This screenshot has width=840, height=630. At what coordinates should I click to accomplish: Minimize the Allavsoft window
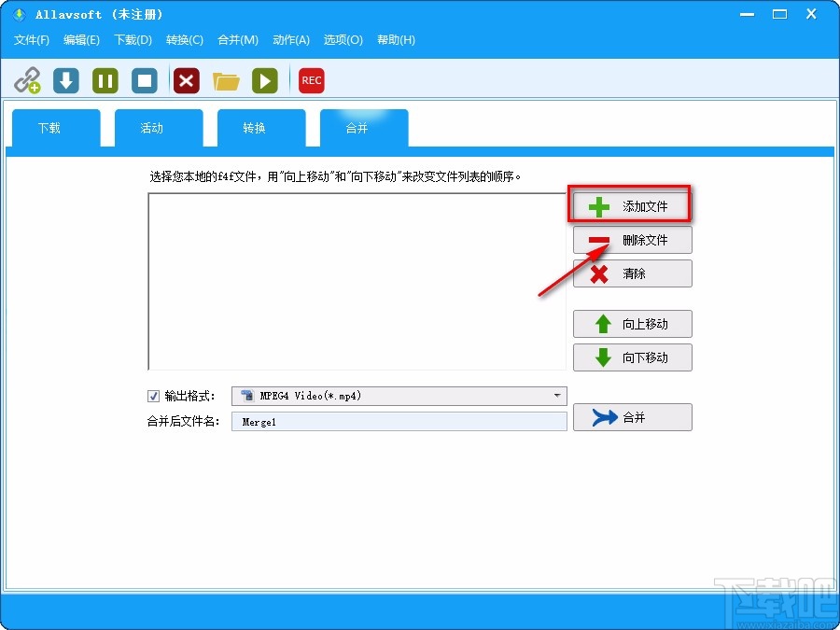(x=748, y=14)
